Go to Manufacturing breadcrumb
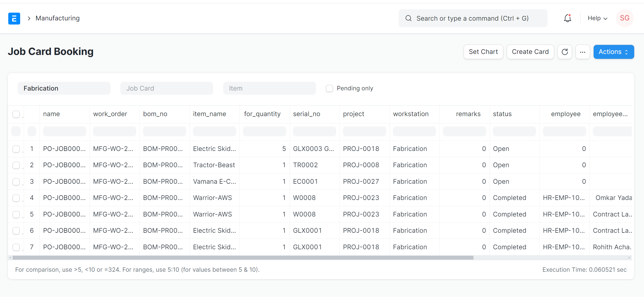This screenshot has height=297, width=644. (58, 18)
